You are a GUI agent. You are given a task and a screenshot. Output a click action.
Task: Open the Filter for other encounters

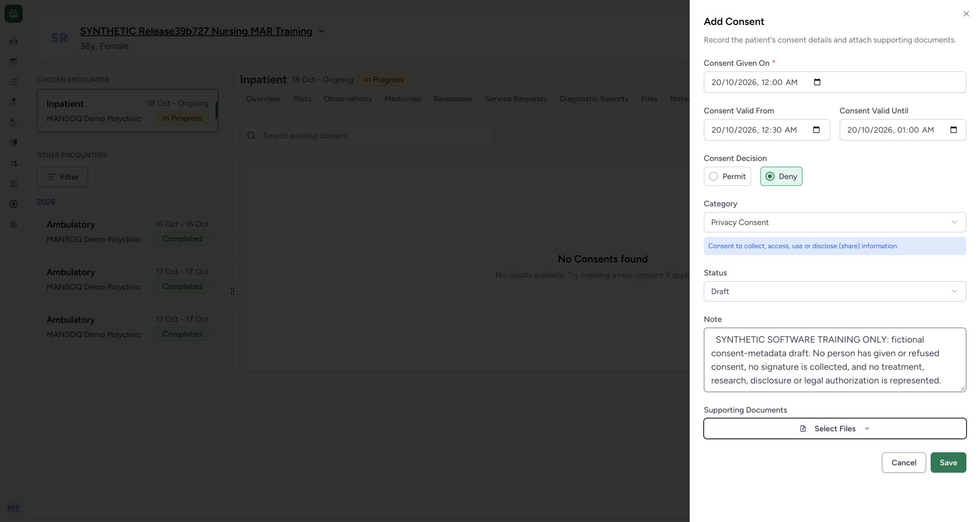tap(62, 177)
